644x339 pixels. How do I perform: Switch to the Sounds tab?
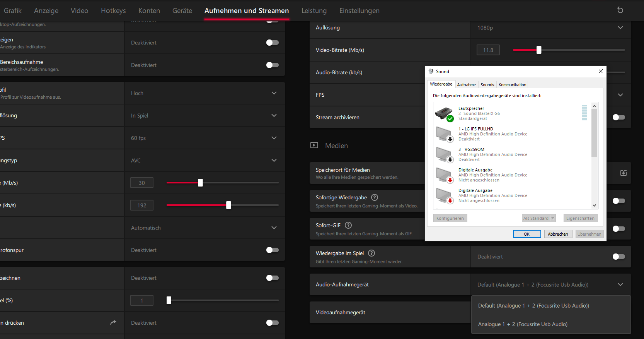[x=487, y=85]
